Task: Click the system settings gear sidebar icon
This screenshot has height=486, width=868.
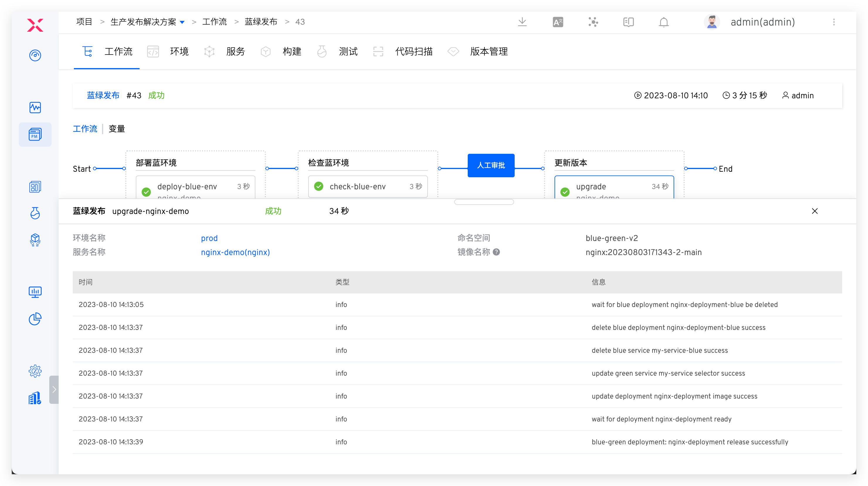Action: pyautogui.click(x=35, y=371)
